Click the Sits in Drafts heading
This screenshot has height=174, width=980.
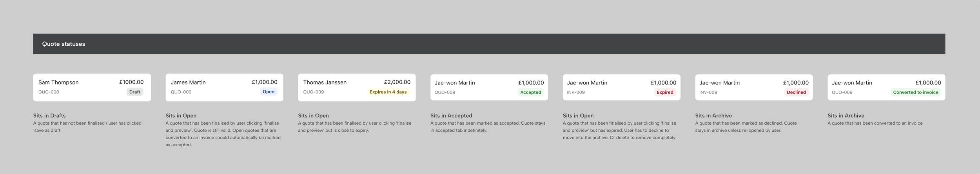point(49,116)
